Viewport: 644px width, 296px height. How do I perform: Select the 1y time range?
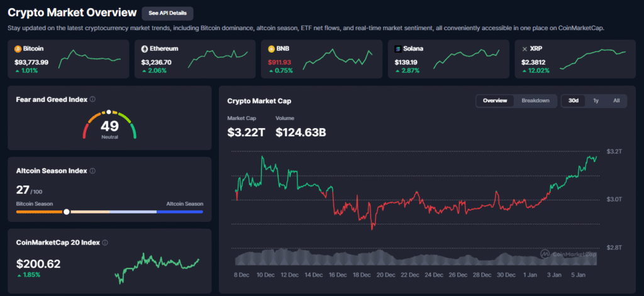(x=596, y=101)
